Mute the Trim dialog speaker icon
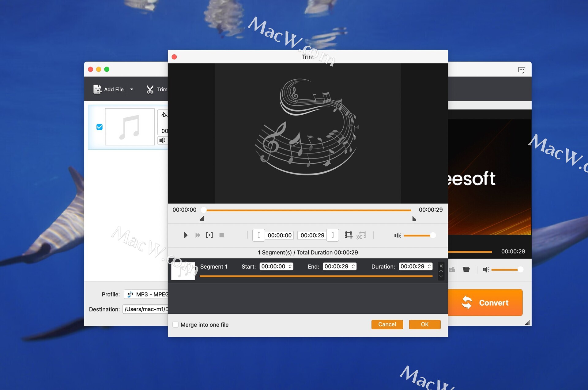588x390 pixels. click(x=397, y=235)
